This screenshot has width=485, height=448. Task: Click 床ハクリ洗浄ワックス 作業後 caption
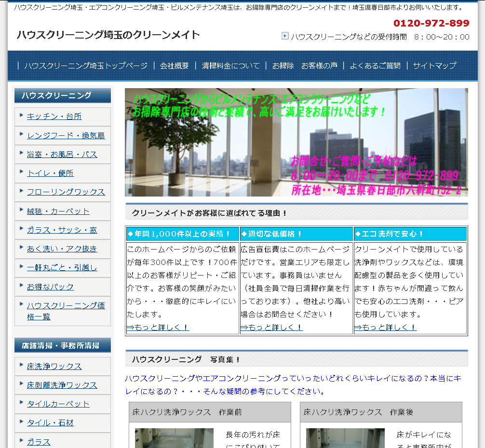tap(358, 412)
